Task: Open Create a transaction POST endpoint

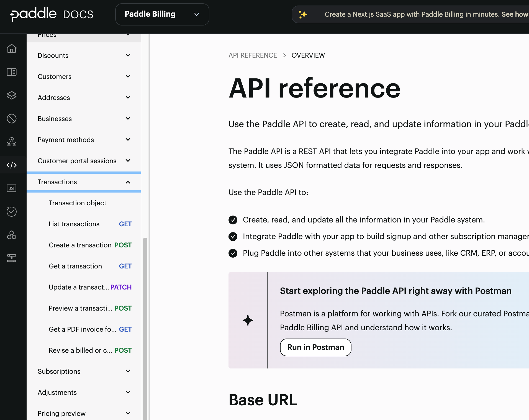Action: pyautogui.click(x=84, y=245)
